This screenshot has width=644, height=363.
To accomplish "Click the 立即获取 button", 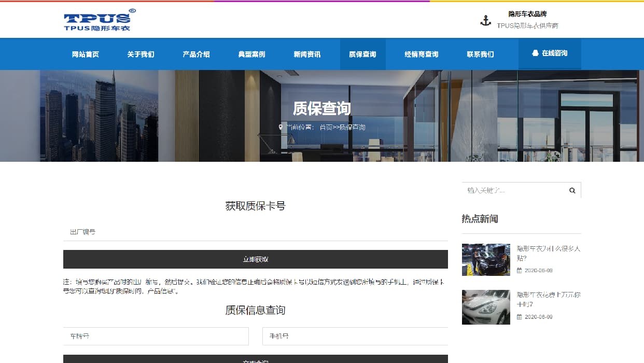I will pos(256,259).
